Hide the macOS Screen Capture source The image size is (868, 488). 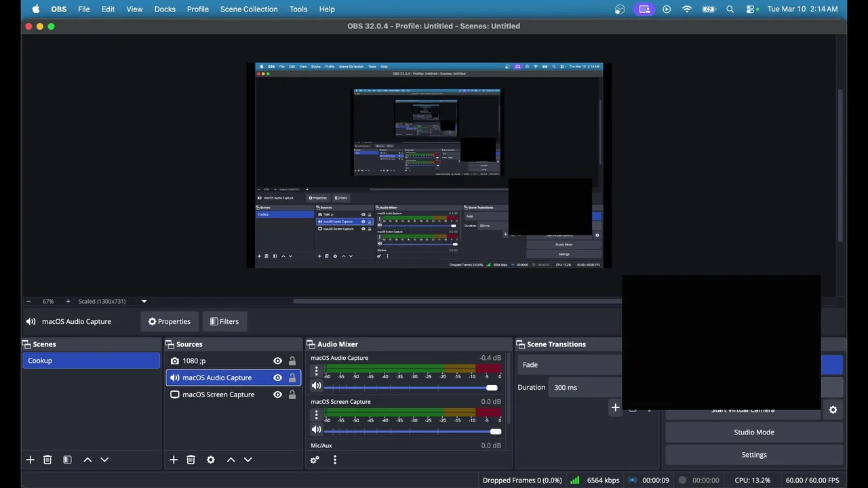click(277, 394)
